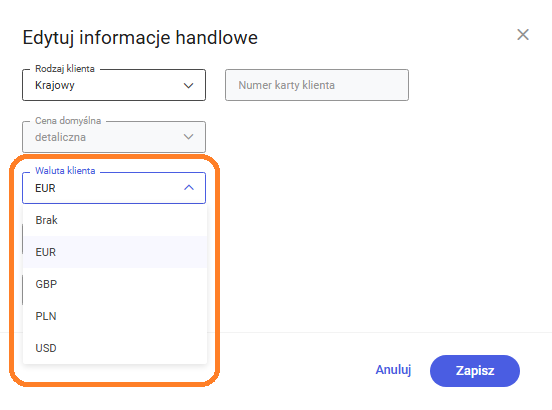Choose the highlighted EUR list option
552x410 pixels.
(115, 252)
